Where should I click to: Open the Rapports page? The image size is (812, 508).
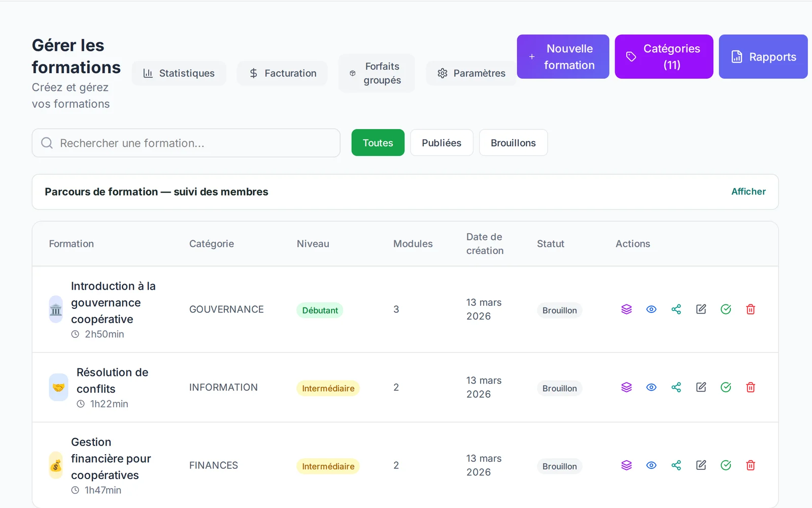coord(763,57)
